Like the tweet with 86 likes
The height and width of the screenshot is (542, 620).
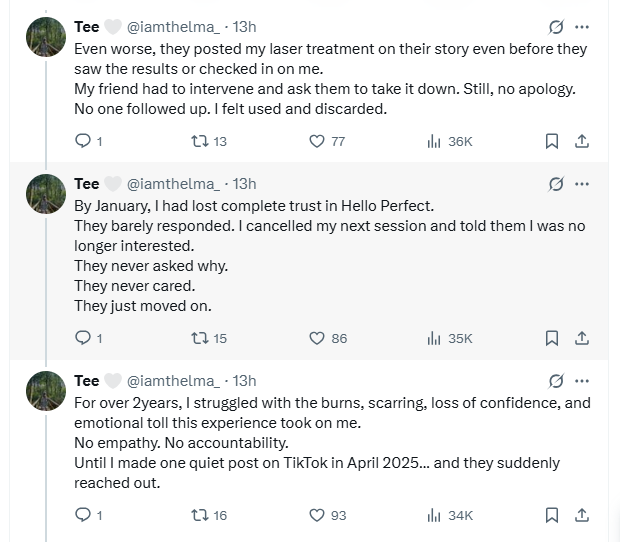(317, 338)
